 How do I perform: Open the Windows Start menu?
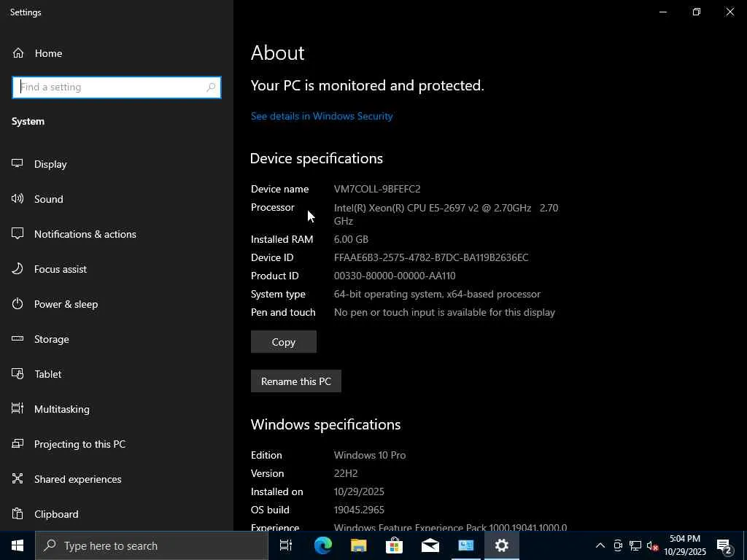(18, 545)
